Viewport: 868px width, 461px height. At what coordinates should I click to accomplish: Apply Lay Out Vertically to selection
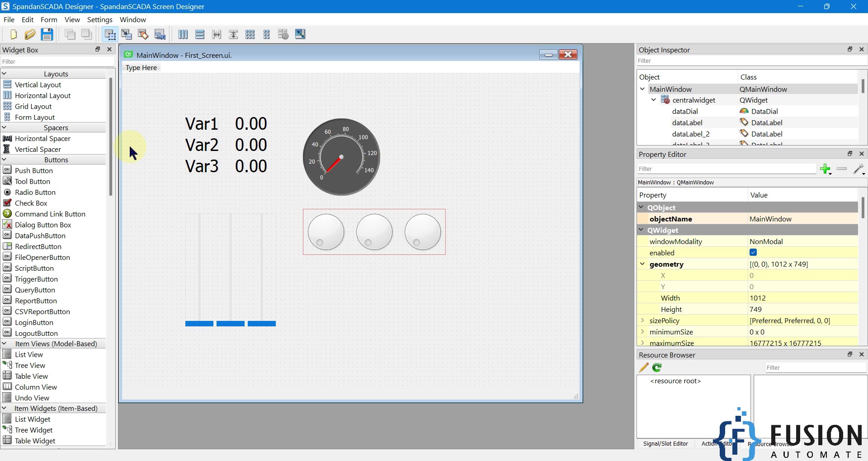click(200, 34)
